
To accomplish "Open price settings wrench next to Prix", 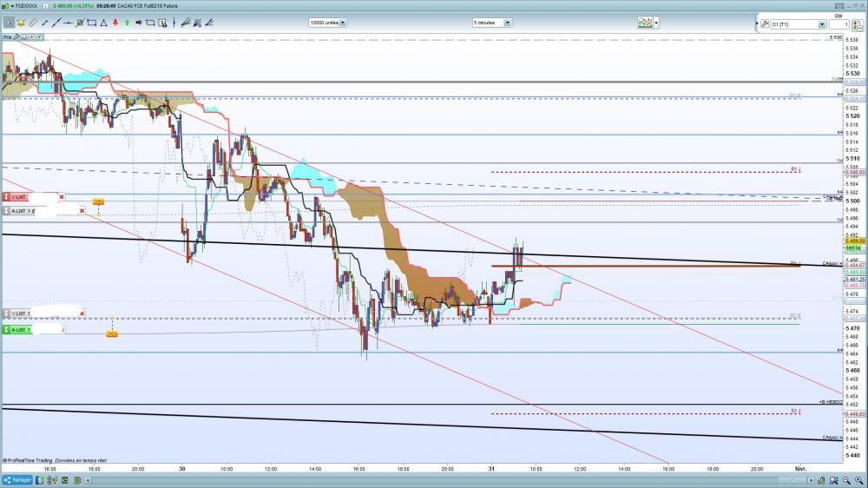I will (x=16, y=37).
